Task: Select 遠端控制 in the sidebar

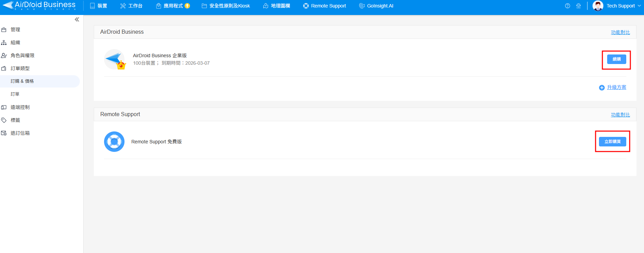Action: [20, 107]
